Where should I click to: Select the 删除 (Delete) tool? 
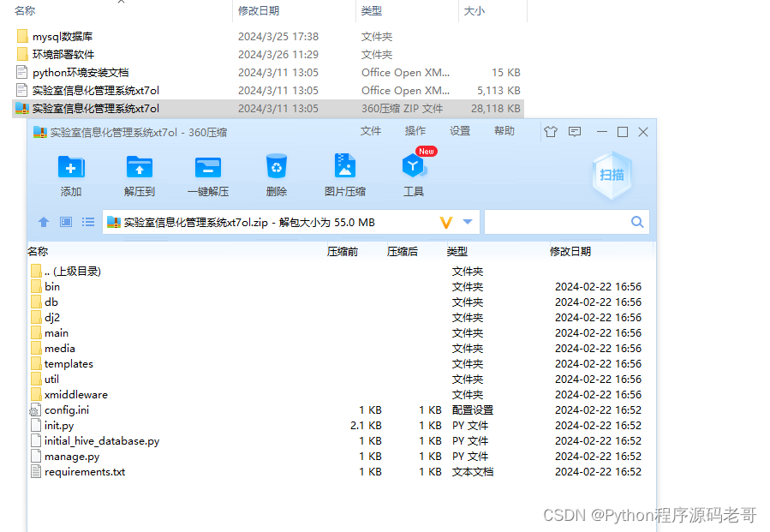point(276,170)
